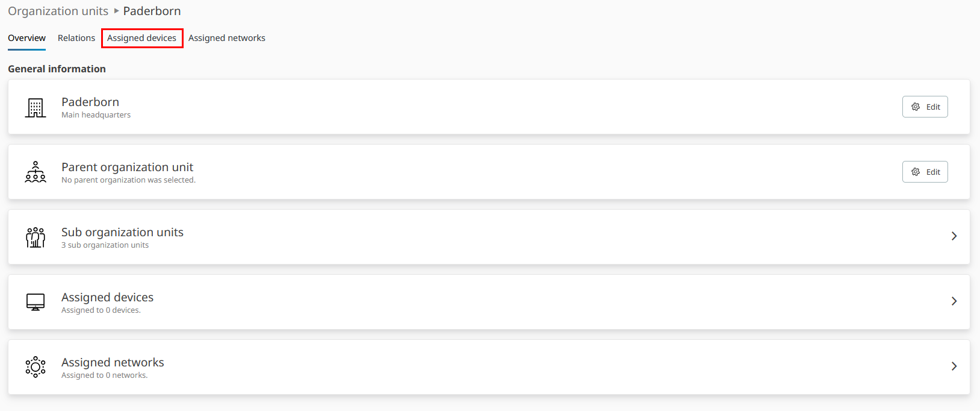The image size is (980, 411).
Task: Click the assigned networks hub icon
Action: (36, 366)
